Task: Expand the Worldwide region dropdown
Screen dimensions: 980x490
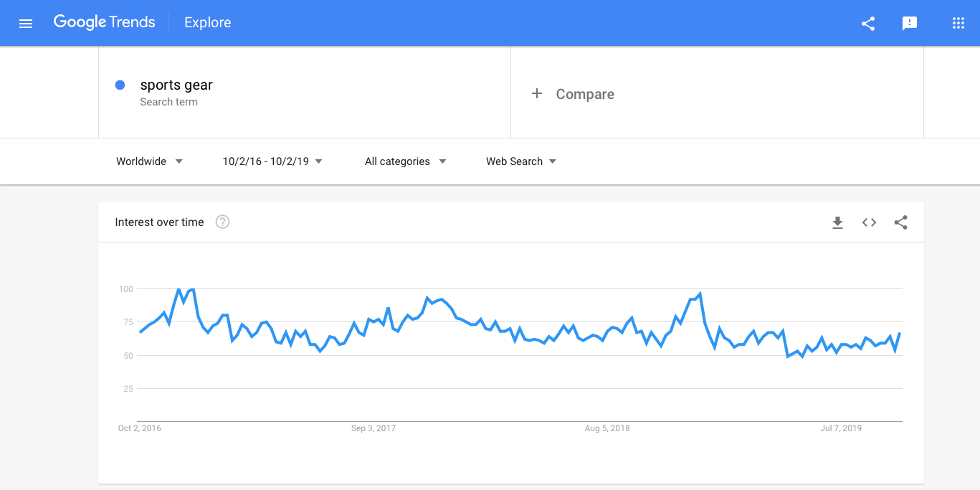Action: (x=150, y=161)
